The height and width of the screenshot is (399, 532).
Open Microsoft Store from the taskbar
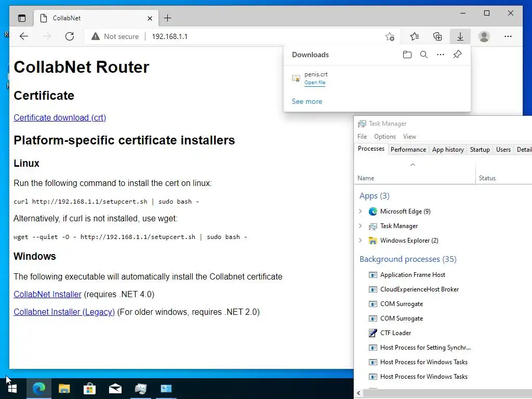point(89,389)
